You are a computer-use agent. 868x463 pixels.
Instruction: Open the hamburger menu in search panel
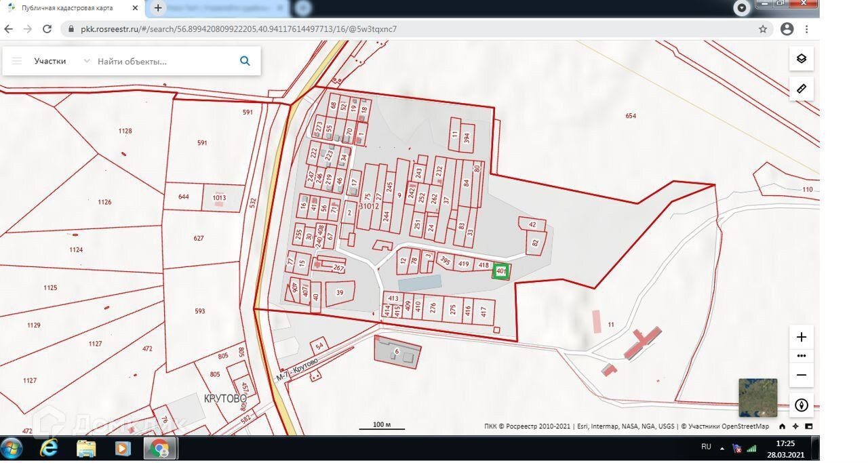pyautogui.click(x=17, y=61)
